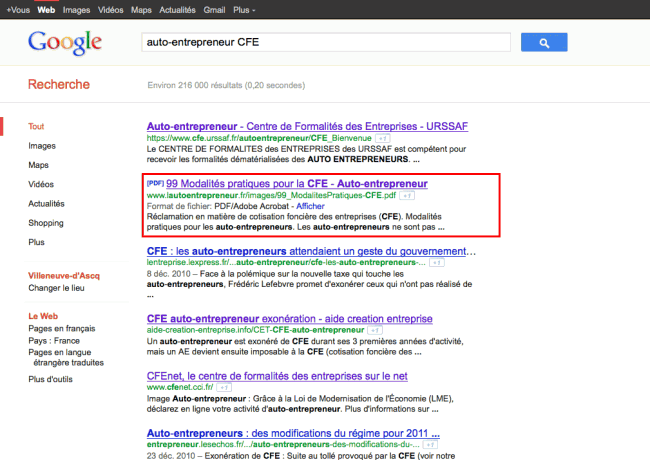Expand Plus d'outils in sidebar

click(x=51, y=379)
